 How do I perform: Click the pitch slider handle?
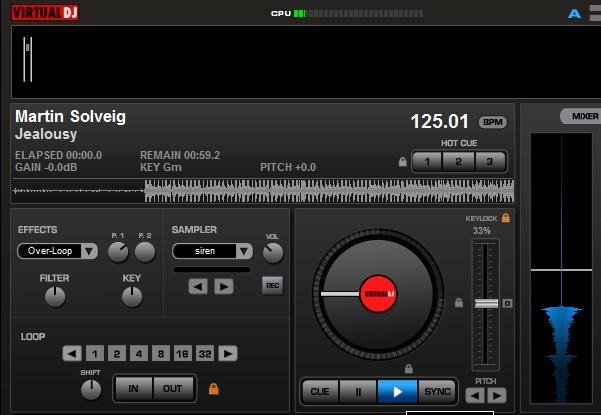(x=486, y=302)
